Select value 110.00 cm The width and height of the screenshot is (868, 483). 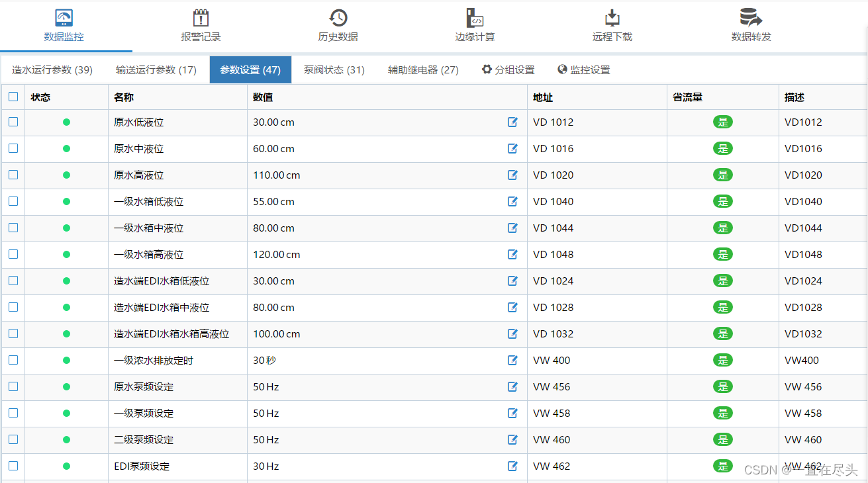pyautogui.click(x=277, y=175)
